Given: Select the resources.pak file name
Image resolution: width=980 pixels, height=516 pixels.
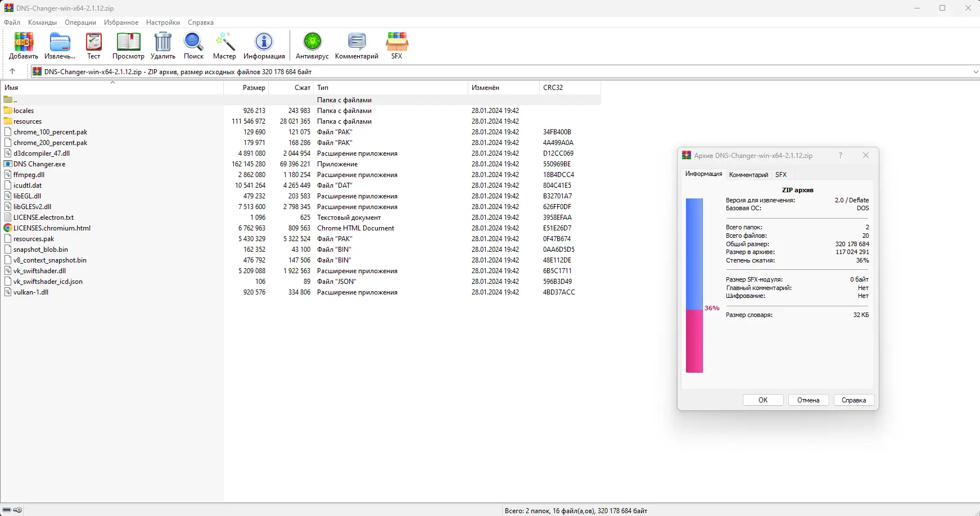Looking at the screenshot, I should coord(34,238).
